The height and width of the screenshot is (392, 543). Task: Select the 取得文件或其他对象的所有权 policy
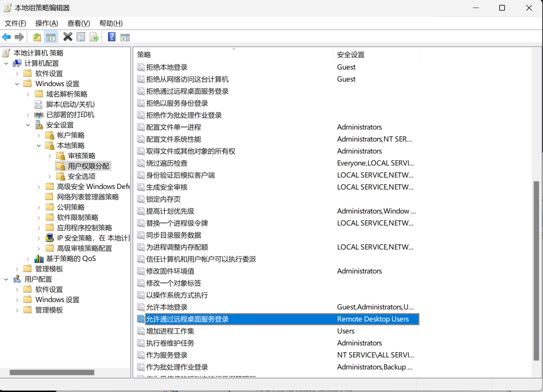[x=191, y=151]
